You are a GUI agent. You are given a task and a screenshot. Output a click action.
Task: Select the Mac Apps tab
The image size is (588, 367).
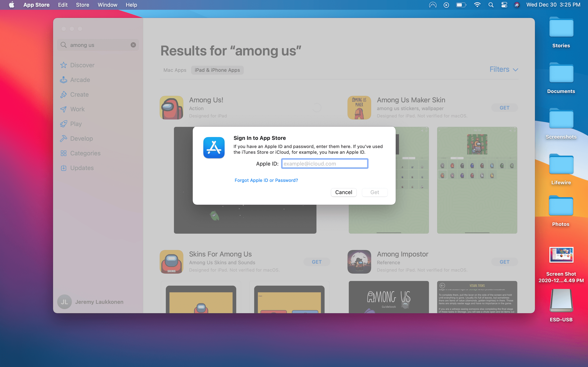(175, 70)
